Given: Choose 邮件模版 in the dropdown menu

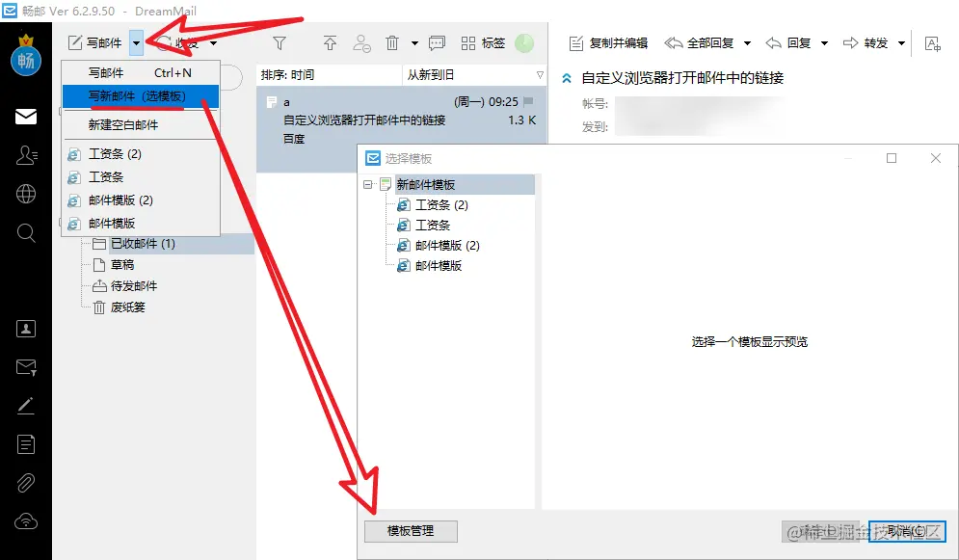Looking at the screenshot, I should (x=141, y=224).
